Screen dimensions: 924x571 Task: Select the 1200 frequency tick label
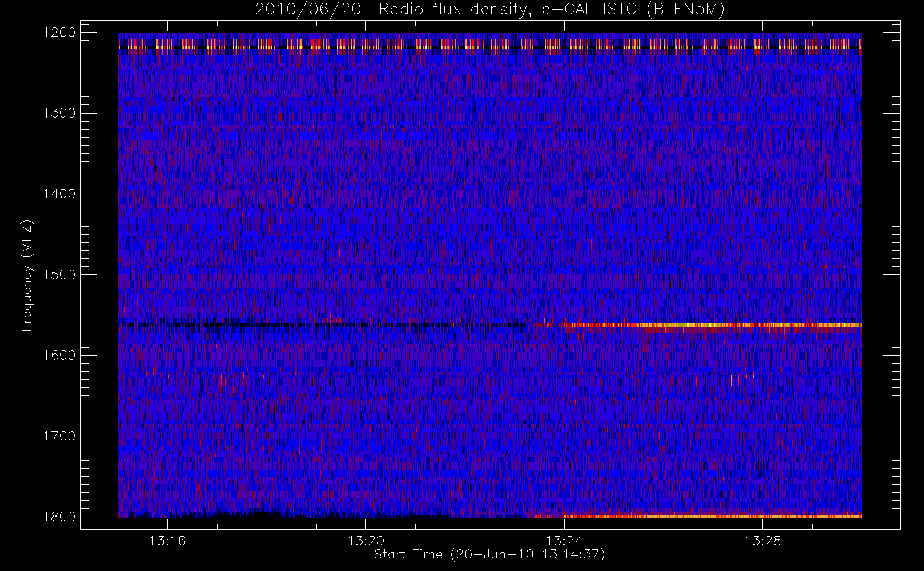click(x=59, y=33)
